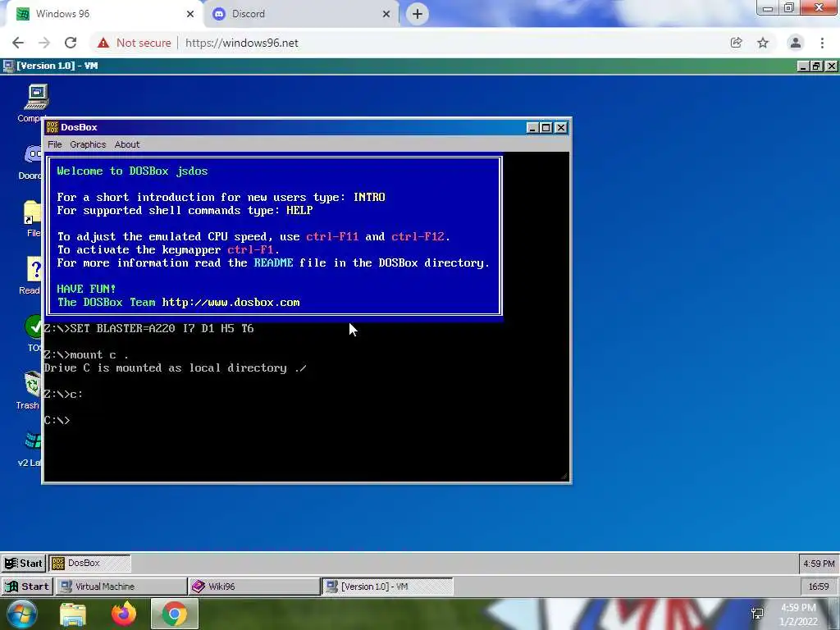
Task: Click the Not secure warning indicator
Action: (134, 43)
